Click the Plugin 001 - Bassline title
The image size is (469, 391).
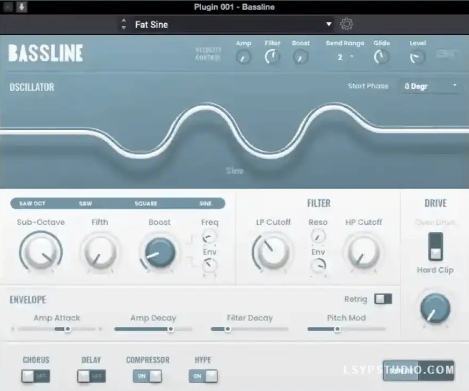coord(234,7)
